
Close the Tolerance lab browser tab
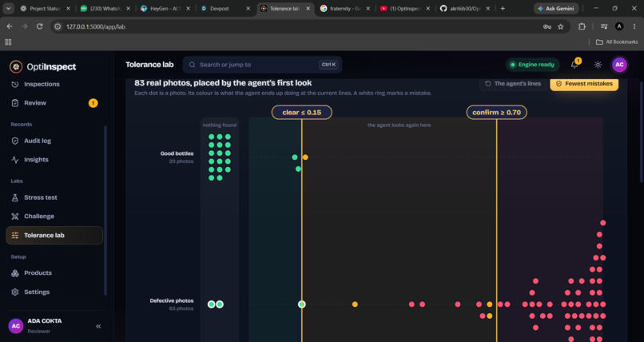(x=308, y=8)
